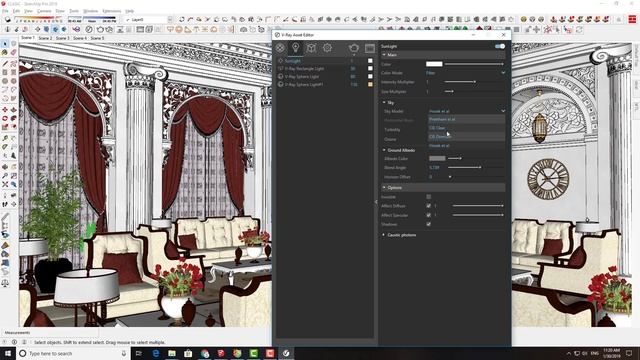Screen dimensions: 640x360
Task: Choose the Eraser tool in left toolbar
Action: pyautogui.click(x=13, y=53)
